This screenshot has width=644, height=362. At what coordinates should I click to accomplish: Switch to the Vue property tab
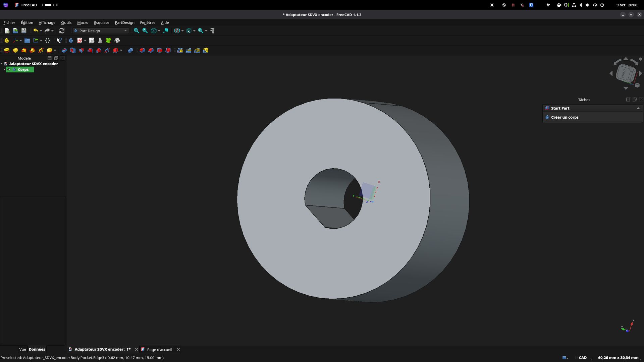point(22,349)
